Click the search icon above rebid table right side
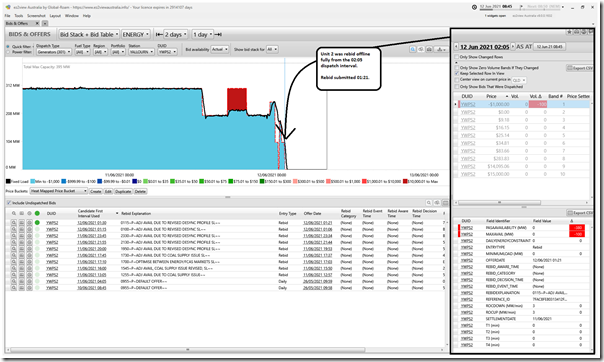The image size is (604, 362). pyautogui.click(x=429, y=203)
